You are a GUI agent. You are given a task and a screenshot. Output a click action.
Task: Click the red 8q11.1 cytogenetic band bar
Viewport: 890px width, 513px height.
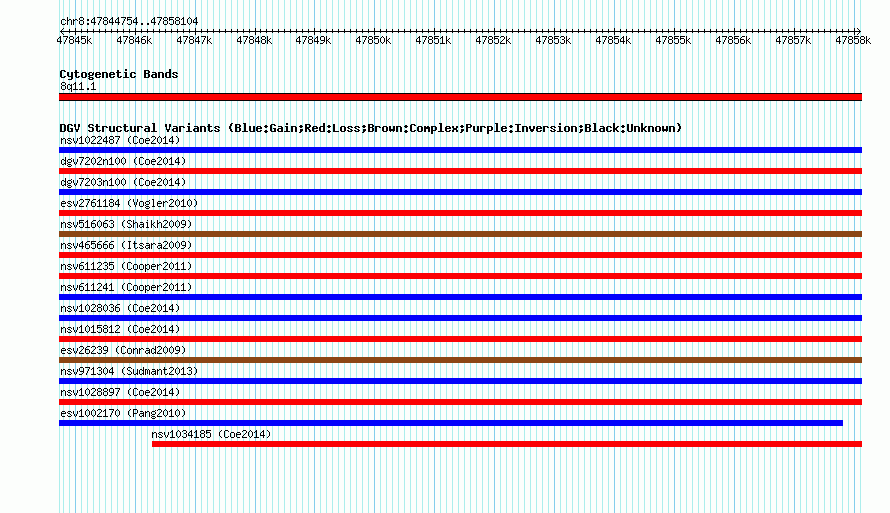coord(460,97)
